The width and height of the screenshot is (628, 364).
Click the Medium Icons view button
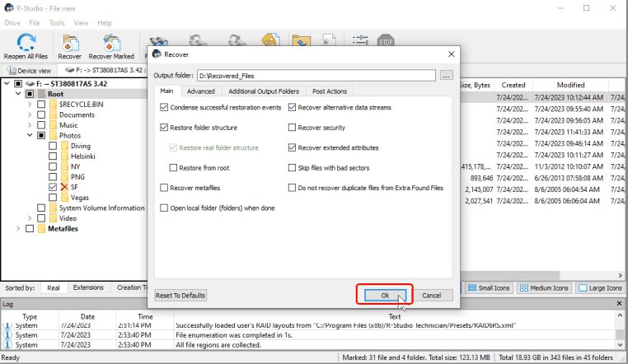coord(543,288)
